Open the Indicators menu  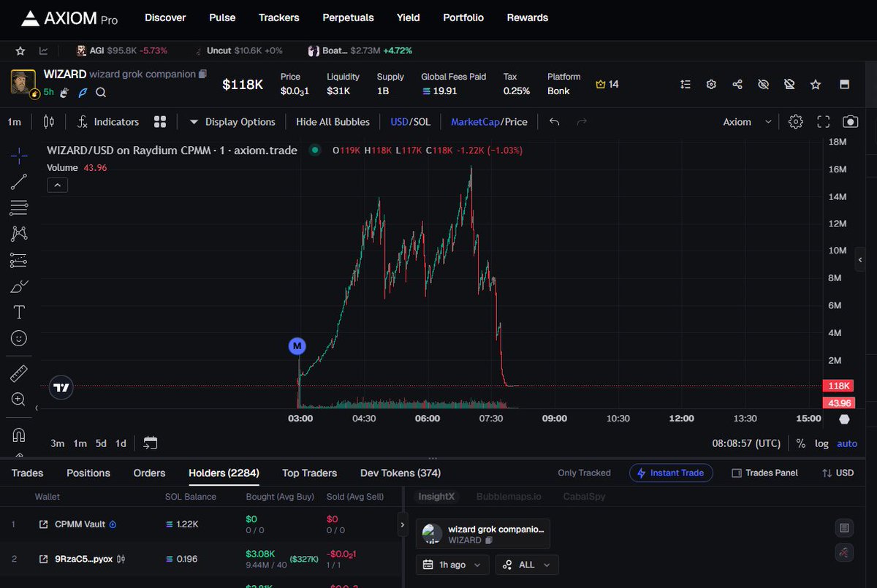tap(107, 122)
